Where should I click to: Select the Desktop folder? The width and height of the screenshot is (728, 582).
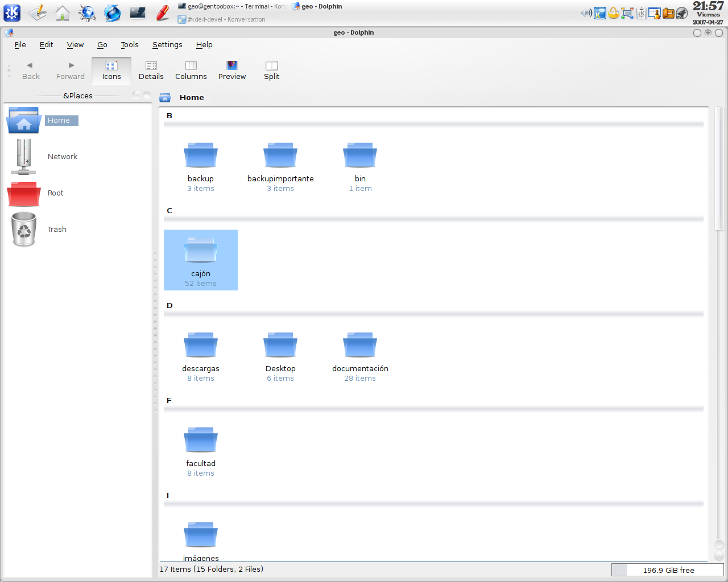tap(280, 356)
